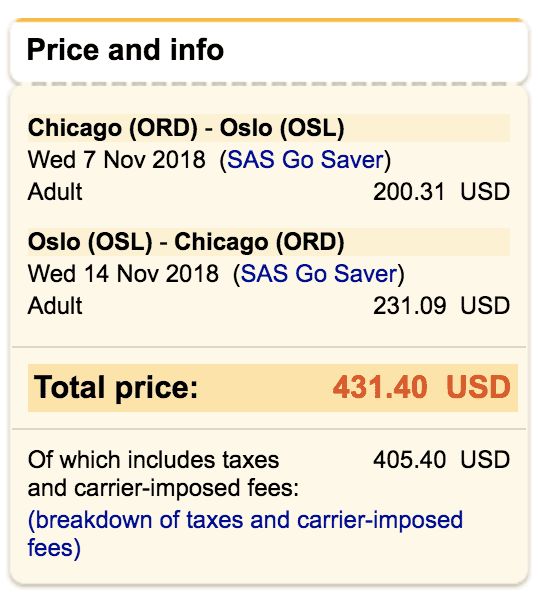Screen dimensions: 538x596
Task: Click the 231.09 USD adult fare
Action: coord(441,306)
